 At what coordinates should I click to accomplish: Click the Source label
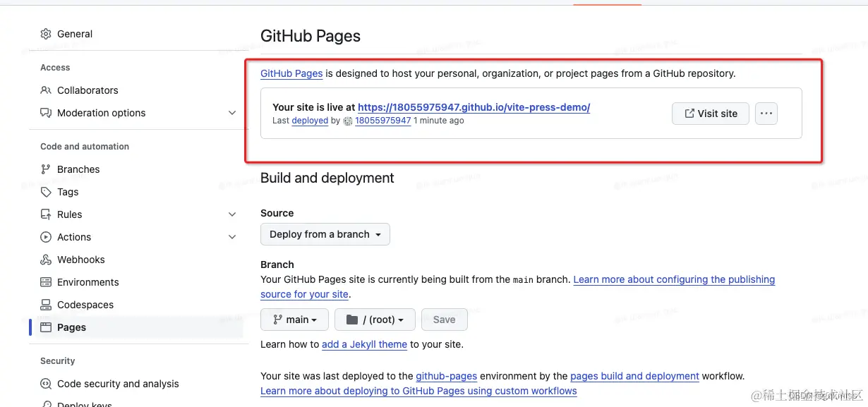point(277,213)
